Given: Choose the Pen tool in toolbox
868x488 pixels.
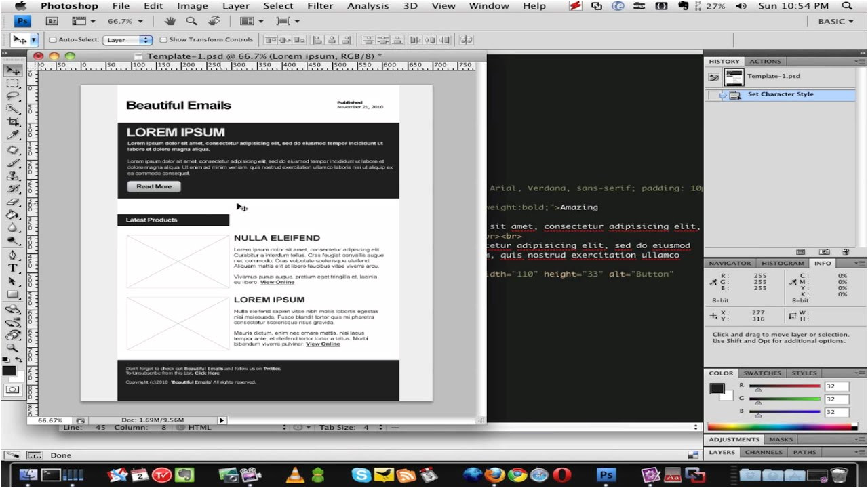Looking at the screenshot, I should 12,255.
